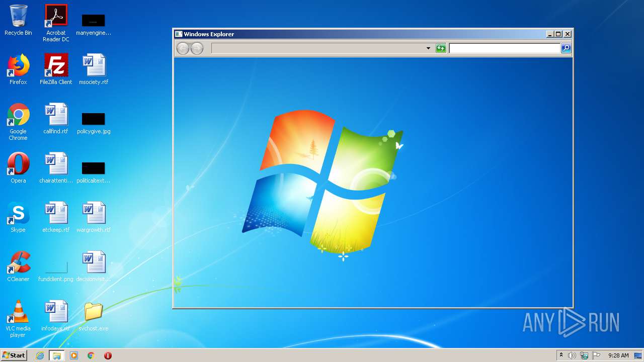The image size is (644, 362).
Task: Launch the Firefox desktop shortcut
Action: [18, 69]
